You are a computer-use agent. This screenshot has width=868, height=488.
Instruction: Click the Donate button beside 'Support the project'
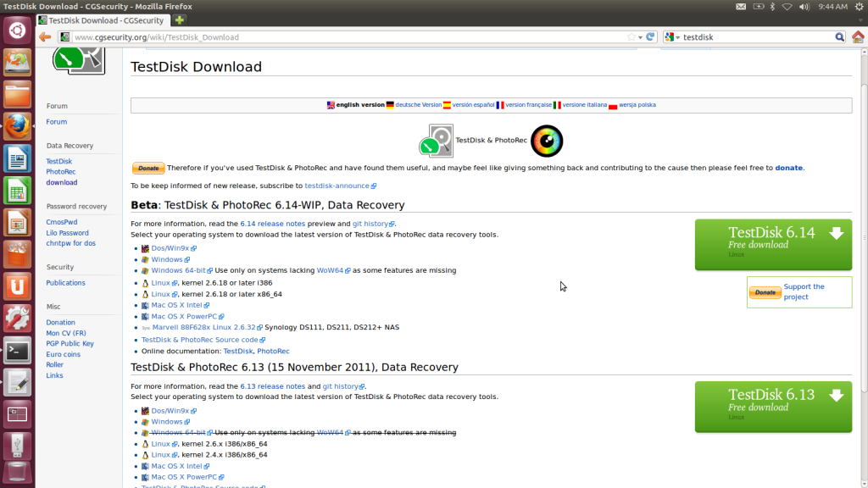765,292
